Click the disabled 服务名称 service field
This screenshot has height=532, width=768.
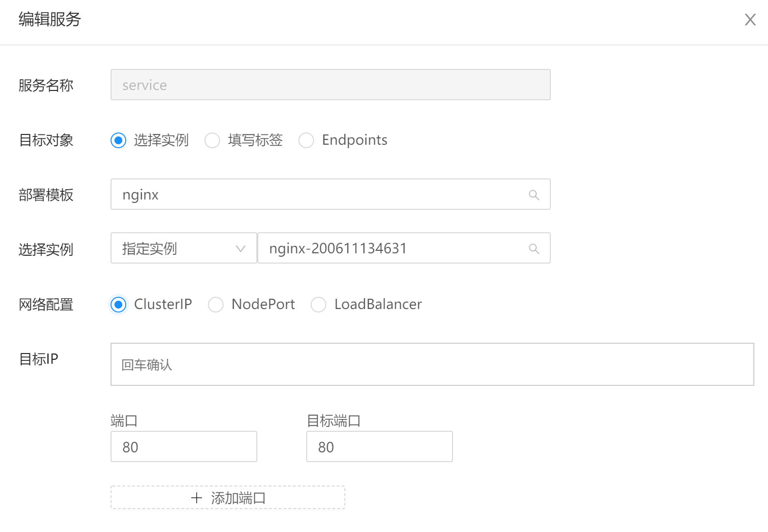click(x=331, y=85)
